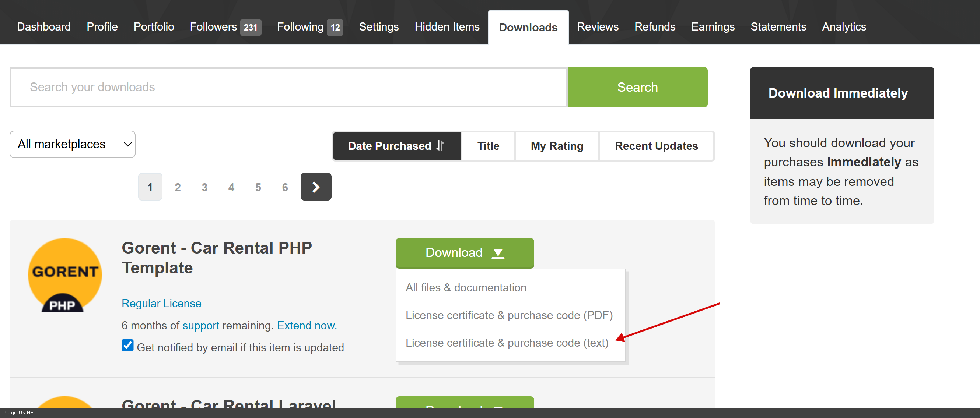Toggle email notification checkbox for Gorent
The width and height of the screenshot is (980, 418).
coord(127,346)
